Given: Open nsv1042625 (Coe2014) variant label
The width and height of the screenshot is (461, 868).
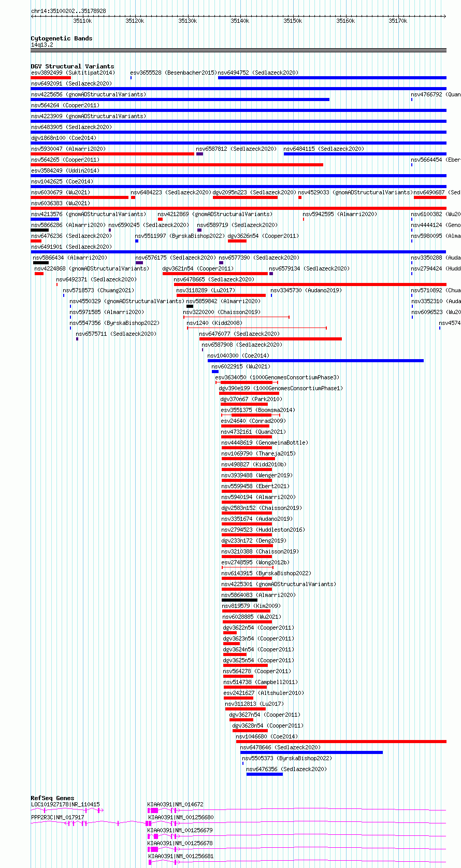Looking at the screenshot, I should (62, 181).
